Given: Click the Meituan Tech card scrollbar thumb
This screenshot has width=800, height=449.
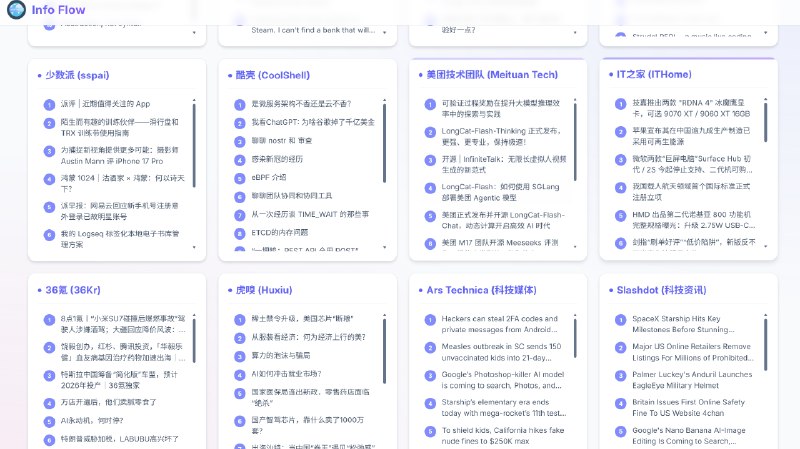Looking at the screenshot, I should click(575, 142).
